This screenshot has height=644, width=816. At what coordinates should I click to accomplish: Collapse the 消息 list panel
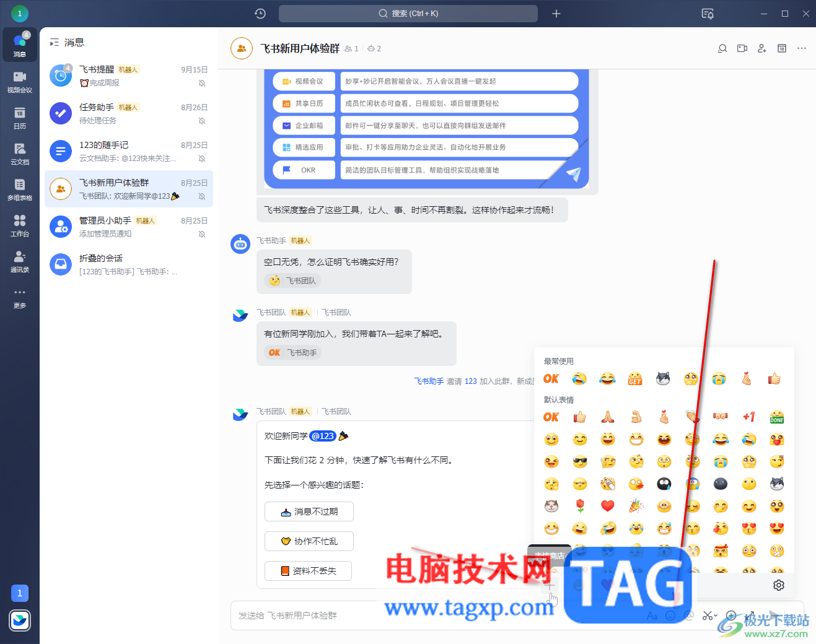[55, 42]
